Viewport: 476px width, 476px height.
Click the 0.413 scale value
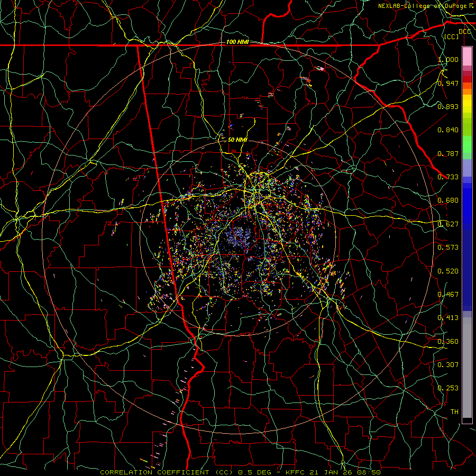click(x=448, y=318)
